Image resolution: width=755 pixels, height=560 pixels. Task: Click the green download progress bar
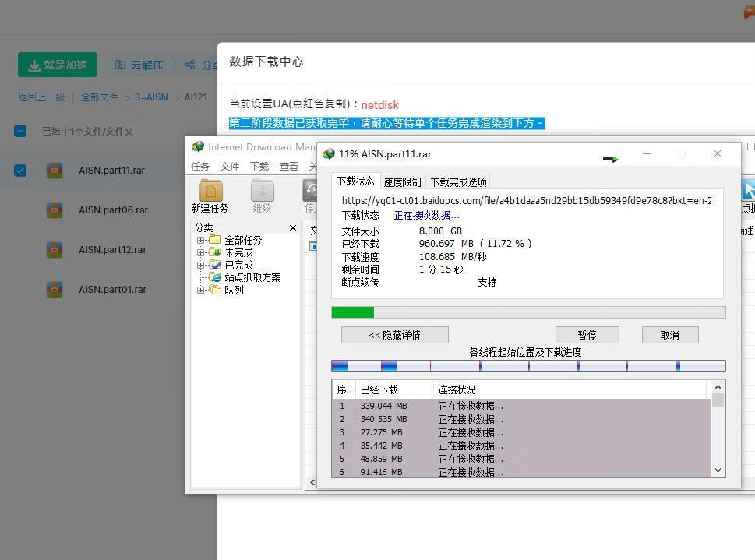[x=353, y=312]
